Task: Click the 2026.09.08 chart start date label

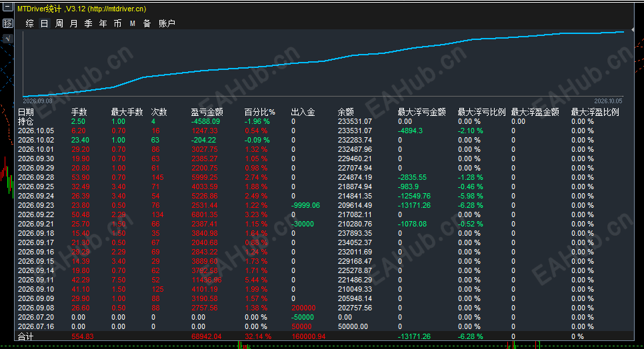Action: (x=37, y=101)
